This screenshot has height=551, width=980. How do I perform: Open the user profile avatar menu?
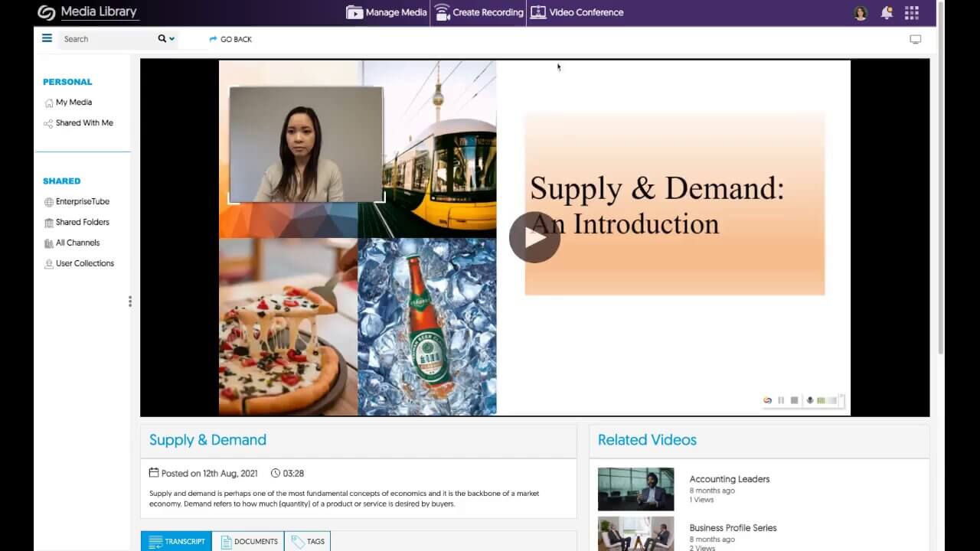pyautogui.click(x=861, y=13)
